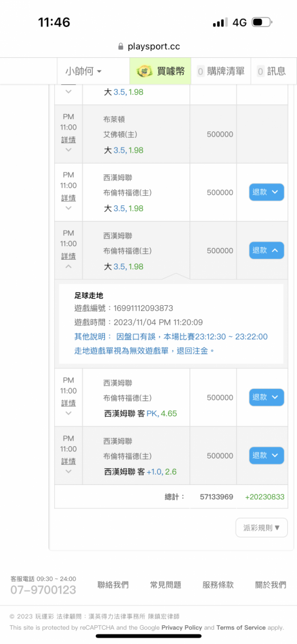Collapse details chevron of expanded 大 3.5 row
297x644 pixels.
click(68, 266)
